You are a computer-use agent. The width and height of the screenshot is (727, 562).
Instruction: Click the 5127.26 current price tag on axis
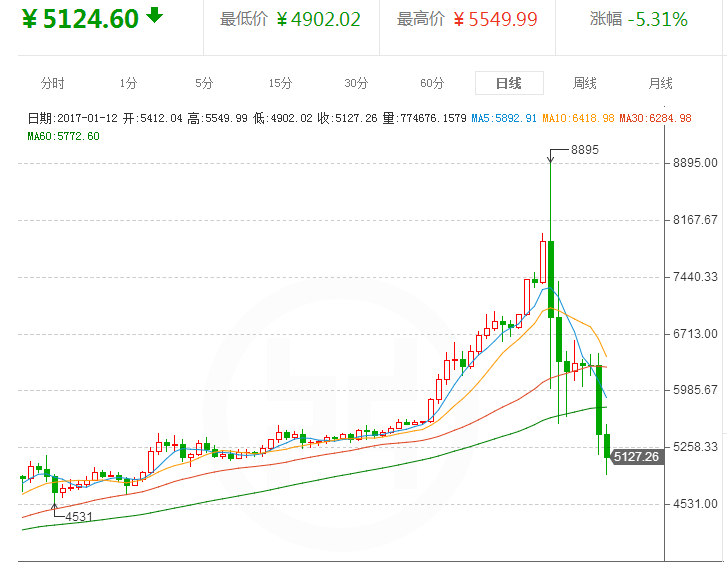tap(637, 457)
